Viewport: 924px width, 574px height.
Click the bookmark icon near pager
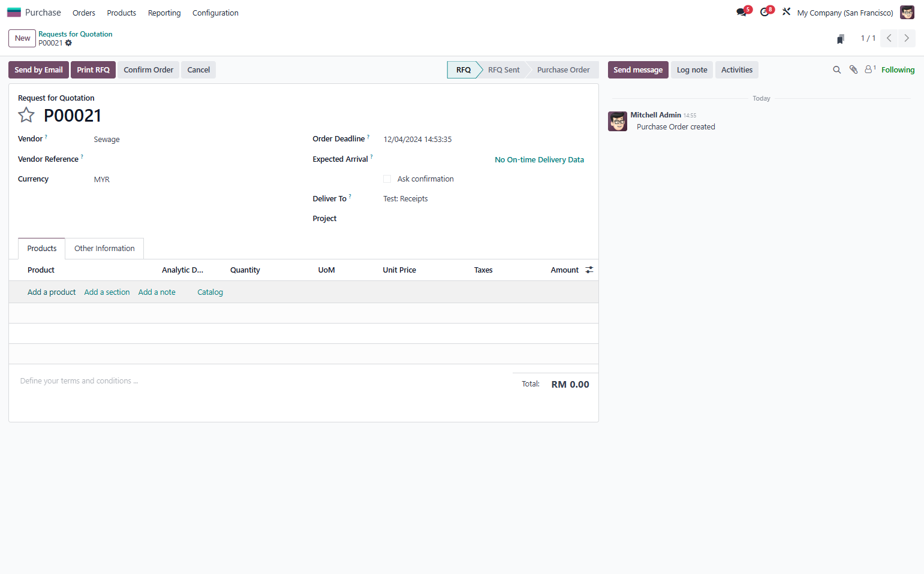pos(841,39)
